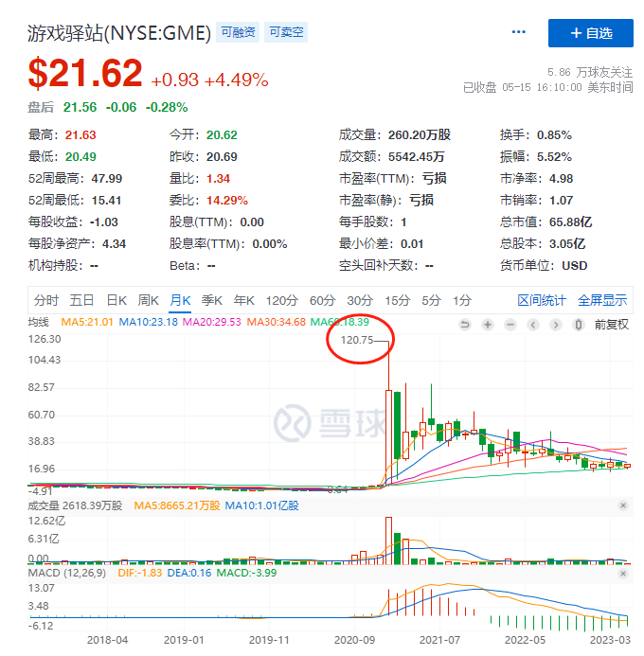The height and width of the screenshot is (656, 644).
Task: Click the 可卖空 tag
Action: point(286,32)
